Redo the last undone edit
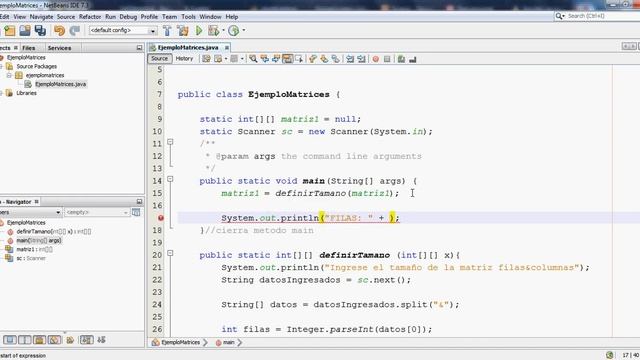The height and width of the screenshot is (360, 640). (75, 31)
